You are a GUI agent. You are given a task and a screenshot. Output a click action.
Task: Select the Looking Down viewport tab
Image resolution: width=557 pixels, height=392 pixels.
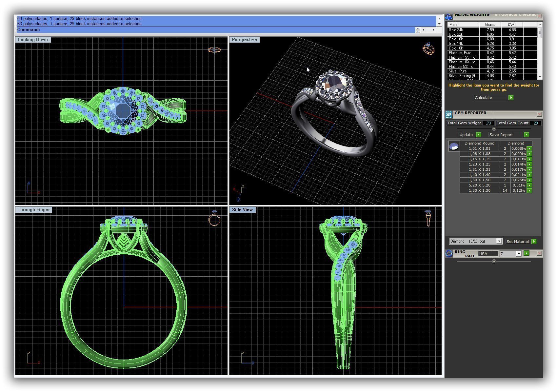point(33,39)
